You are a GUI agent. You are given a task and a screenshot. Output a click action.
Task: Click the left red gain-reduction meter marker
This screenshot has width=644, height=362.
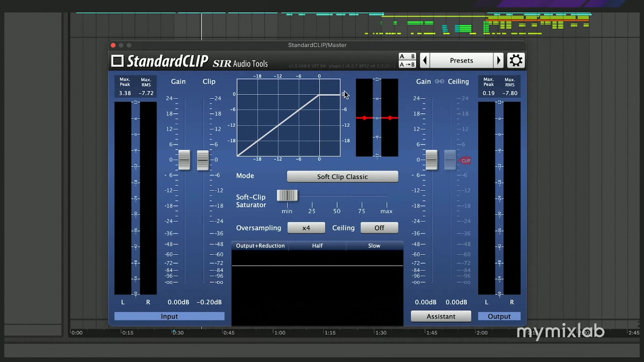pyautogui.click(x=364, y=118)
